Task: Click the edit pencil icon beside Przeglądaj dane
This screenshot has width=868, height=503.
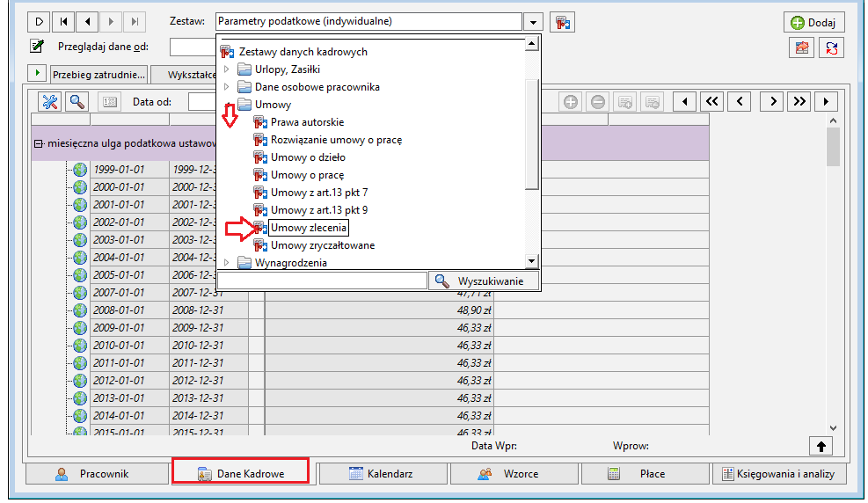Action: 37,46
